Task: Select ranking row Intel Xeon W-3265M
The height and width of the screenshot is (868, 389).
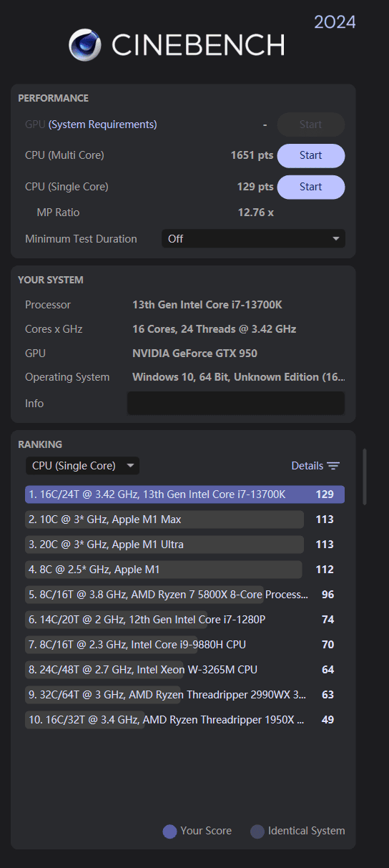Action: pyautogui.click(x=184, y=670)
